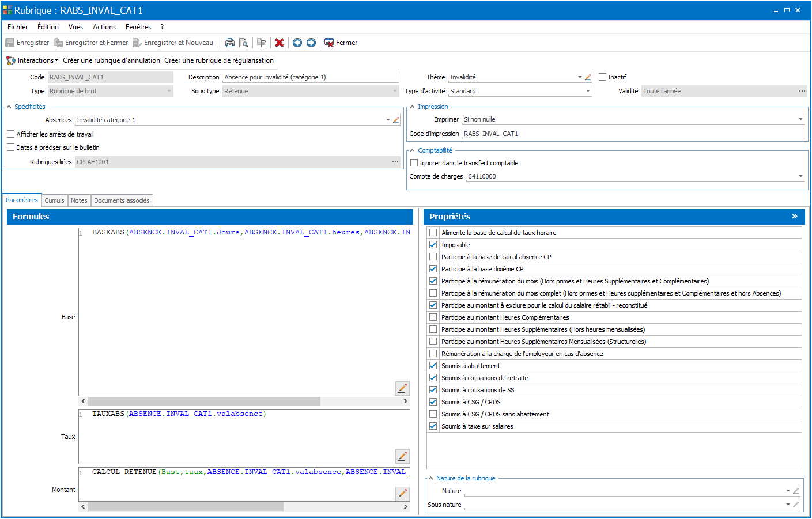Viewport: 812px width, 519px height.
Task: Enable Dates à préciser sur le bulletin
Action: [x=10, y=147]
